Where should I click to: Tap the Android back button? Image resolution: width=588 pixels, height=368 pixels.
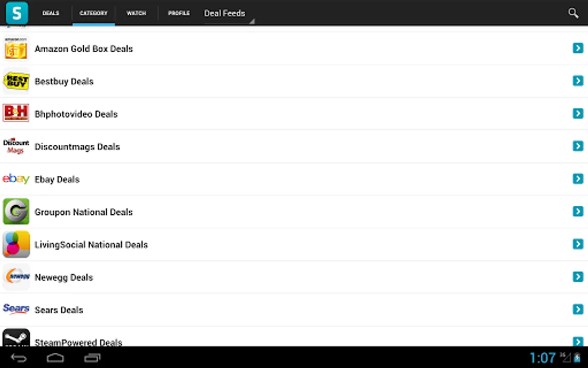pyautogui.click(x=19, y=358)
